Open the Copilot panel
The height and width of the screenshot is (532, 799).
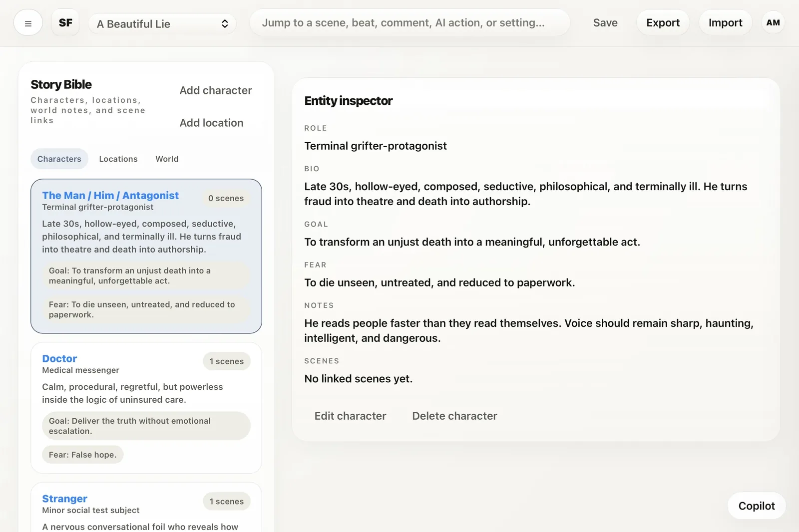[757, 506]
